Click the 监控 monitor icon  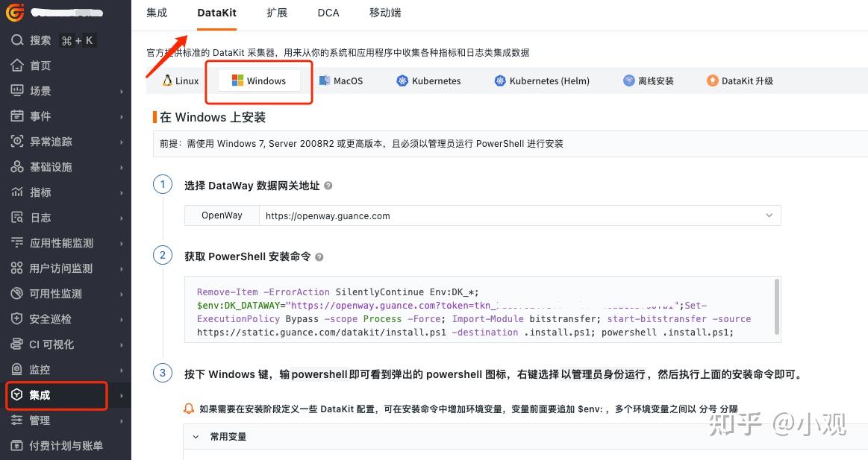pyautogui.click(x=17, y=369)
